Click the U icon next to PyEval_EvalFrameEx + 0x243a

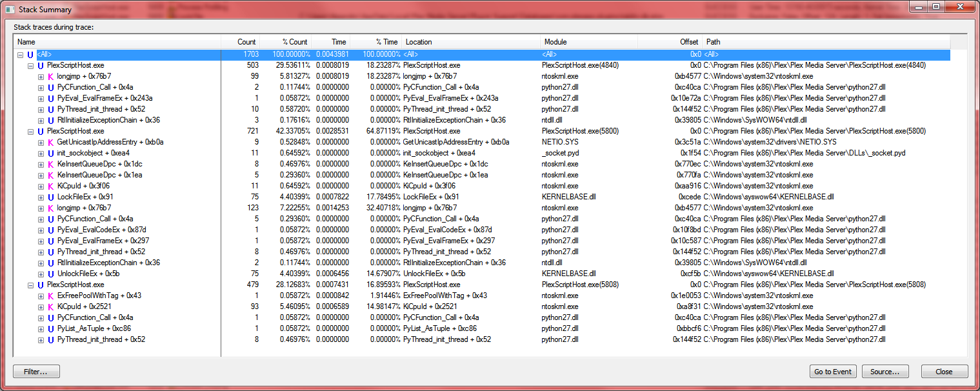tap(51, 98)
